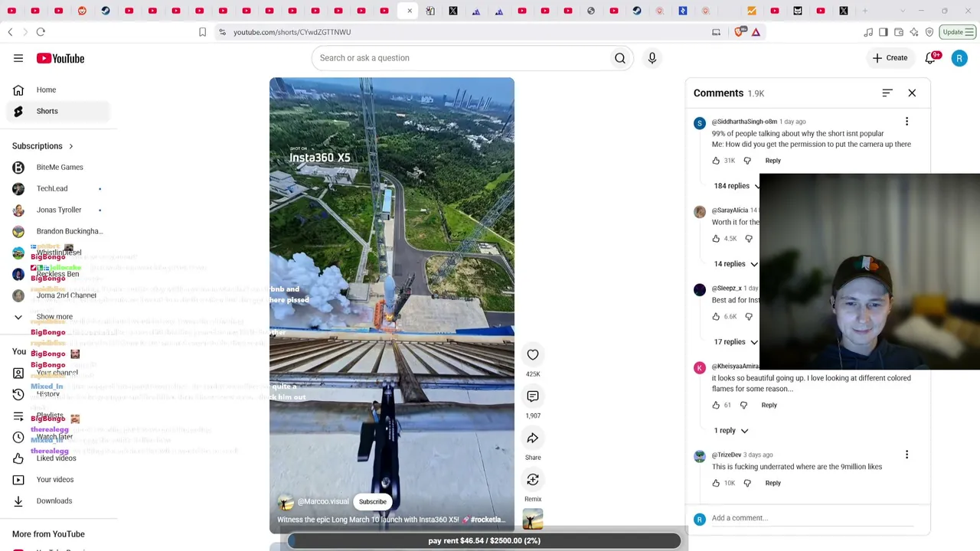Open the TechLead channel

tap(59, 189)
